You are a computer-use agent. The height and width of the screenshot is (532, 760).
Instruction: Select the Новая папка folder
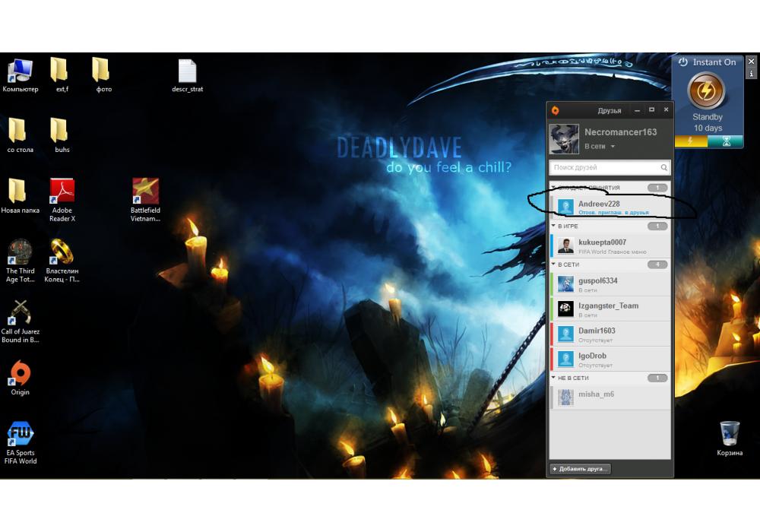click(20, 196)
